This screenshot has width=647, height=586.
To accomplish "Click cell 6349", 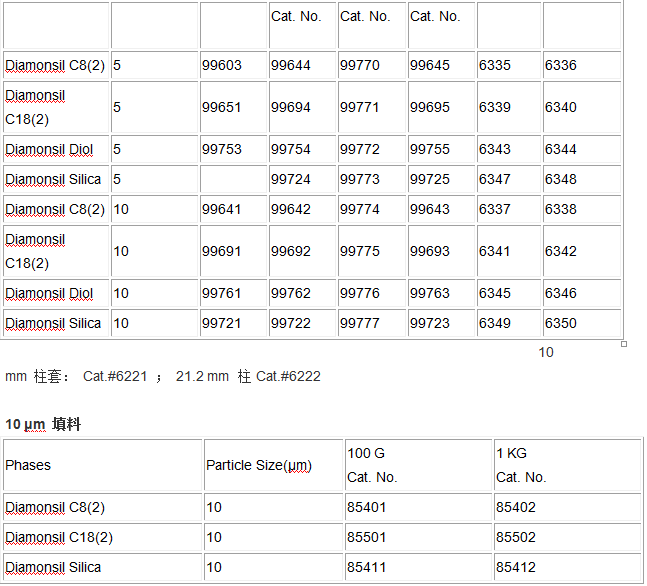I will (509, 323).
